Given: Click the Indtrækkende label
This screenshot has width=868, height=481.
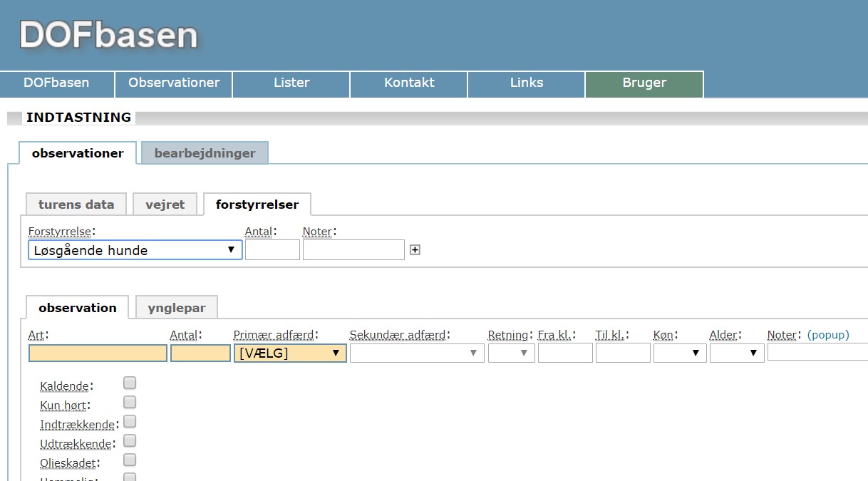Looking at the screenshot, I should pyautogui.click(x=78, y=425).
